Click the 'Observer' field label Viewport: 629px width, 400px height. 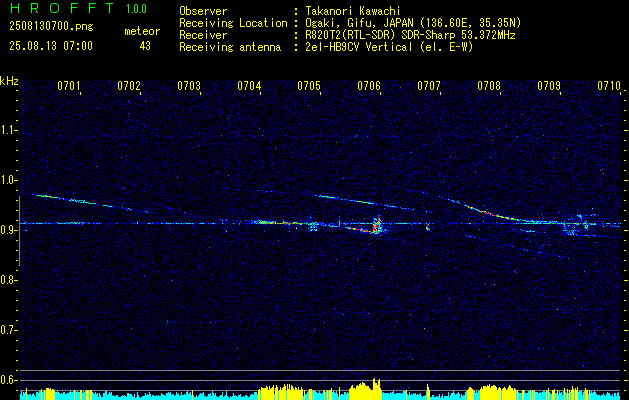pos(203,11)
